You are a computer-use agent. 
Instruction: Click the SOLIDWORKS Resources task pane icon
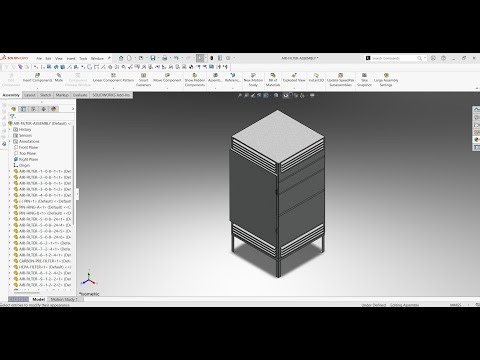click(476, 110)
